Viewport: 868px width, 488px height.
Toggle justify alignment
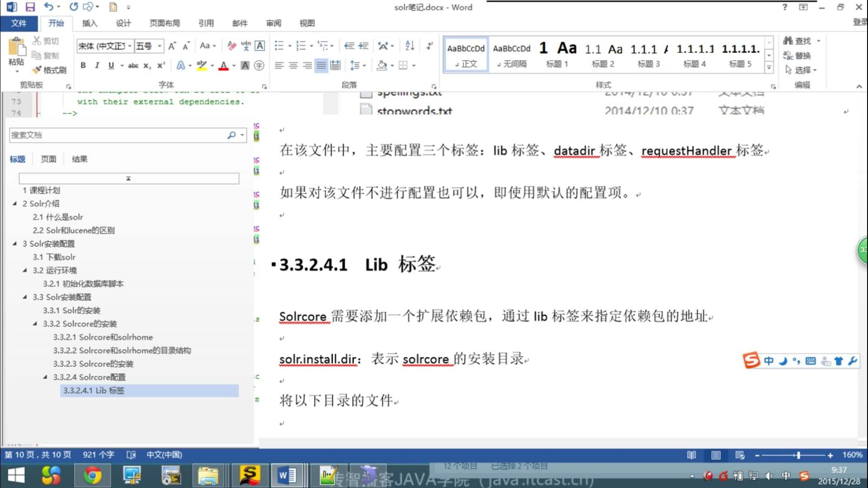point(321,66)
